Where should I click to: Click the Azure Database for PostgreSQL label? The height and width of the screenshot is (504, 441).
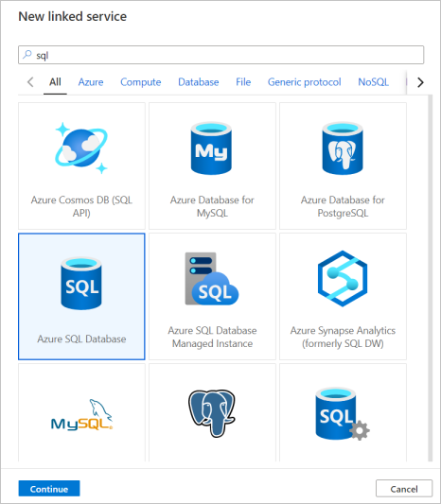tap(343, 206)
